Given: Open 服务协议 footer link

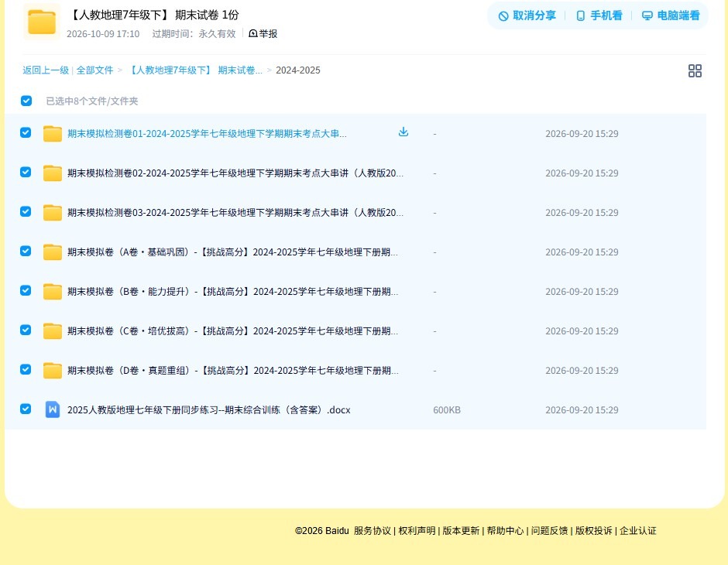Looking at the screenshot, I should pyautogui.click(x=373, y=531).
